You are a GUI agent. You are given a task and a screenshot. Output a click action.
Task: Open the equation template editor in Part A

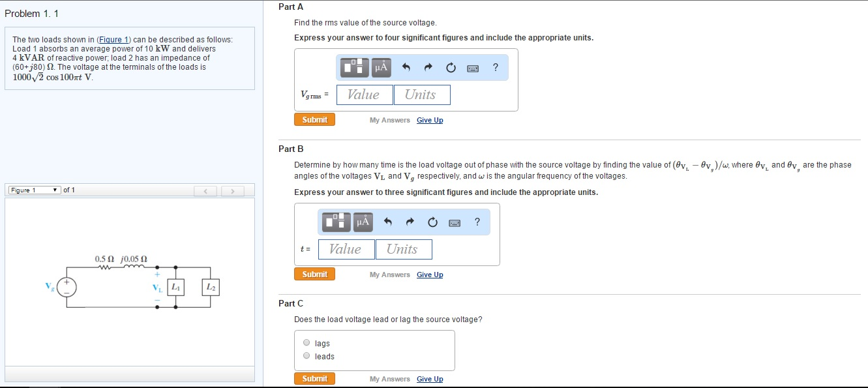pos(353,67)
